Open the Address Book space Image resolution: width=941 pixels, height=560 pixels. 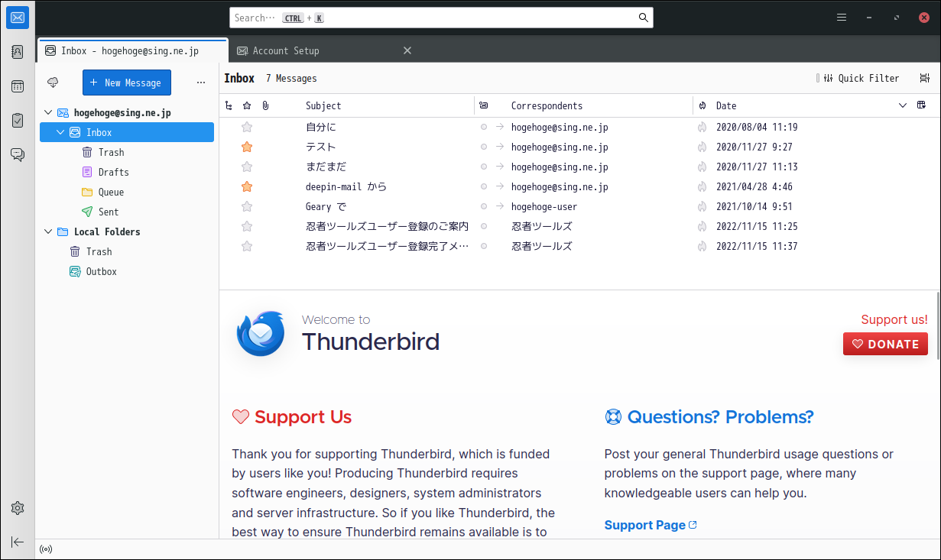pos(18,52)
